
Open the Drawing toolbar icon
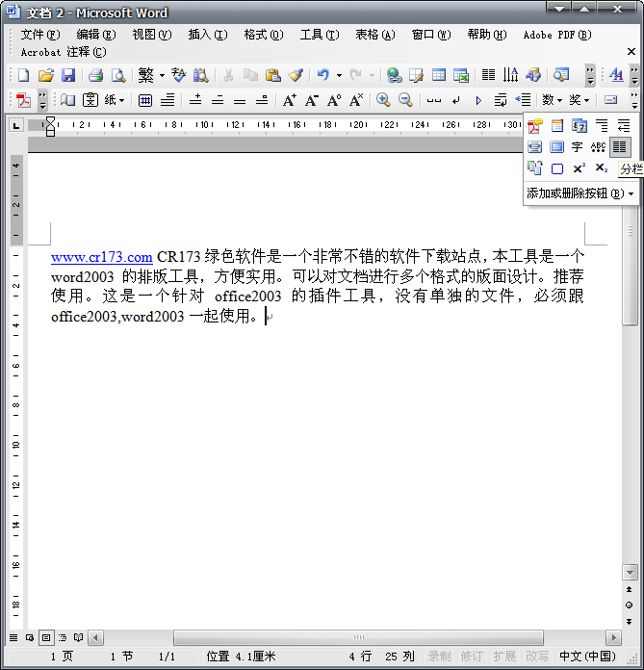[x=533, y=75]
